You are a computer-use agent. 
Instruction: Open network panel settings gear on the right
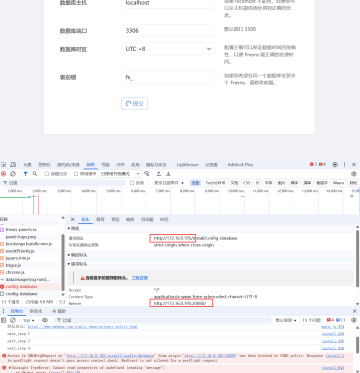pos(354,174)
